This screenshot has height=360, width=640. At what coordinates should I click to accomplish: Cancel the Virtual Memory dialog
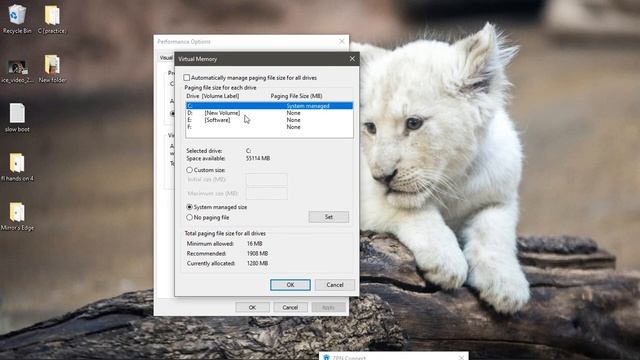335,285
